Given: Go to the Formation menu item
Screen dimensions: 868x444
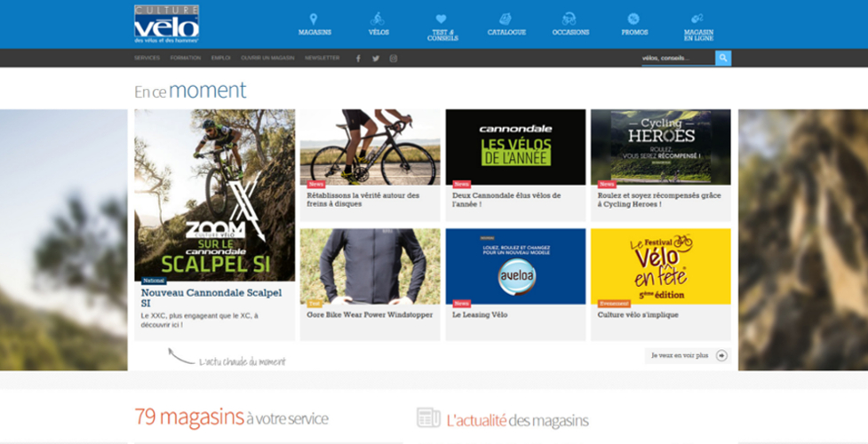Looking at the screenshot, I should (186, 58).
